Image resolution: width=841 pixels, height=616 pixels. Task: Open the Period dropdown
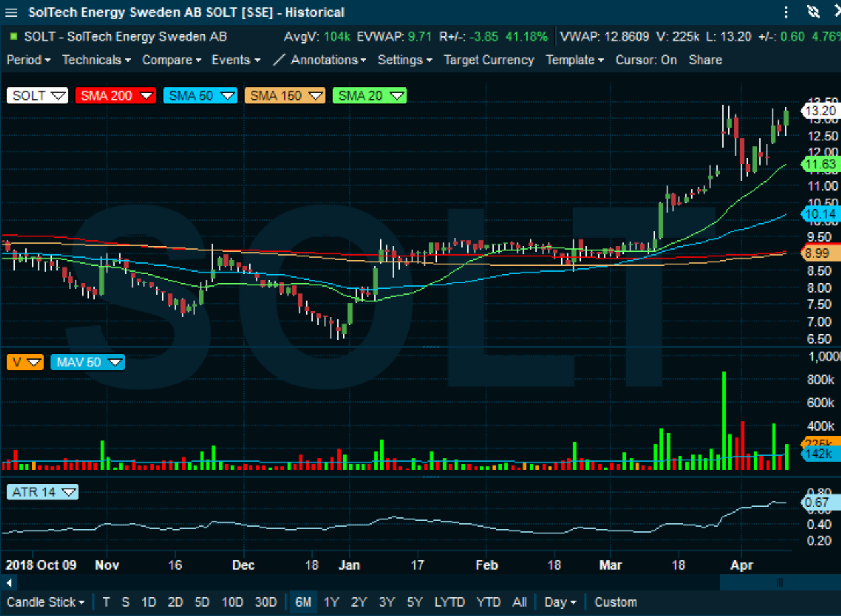[x=28, y=60]
